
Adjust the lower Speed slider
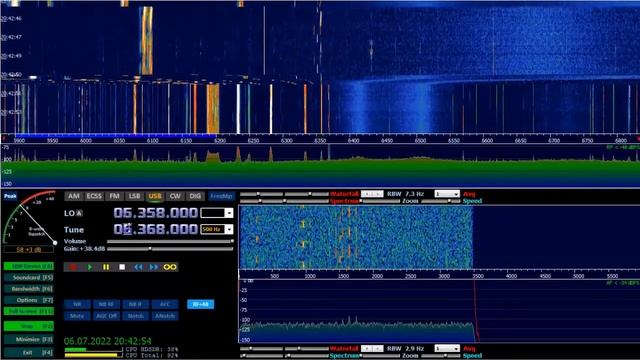(x=440, y=356)
